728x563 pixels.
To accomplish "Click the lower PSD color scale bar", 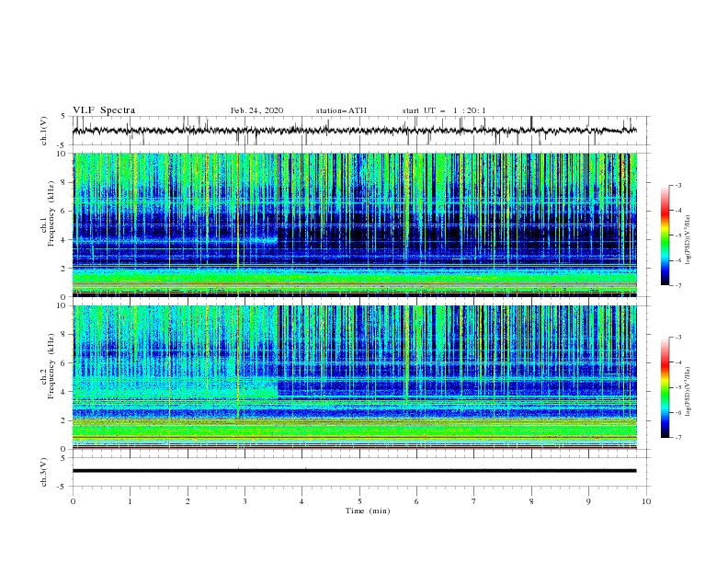I will [665, 387].
